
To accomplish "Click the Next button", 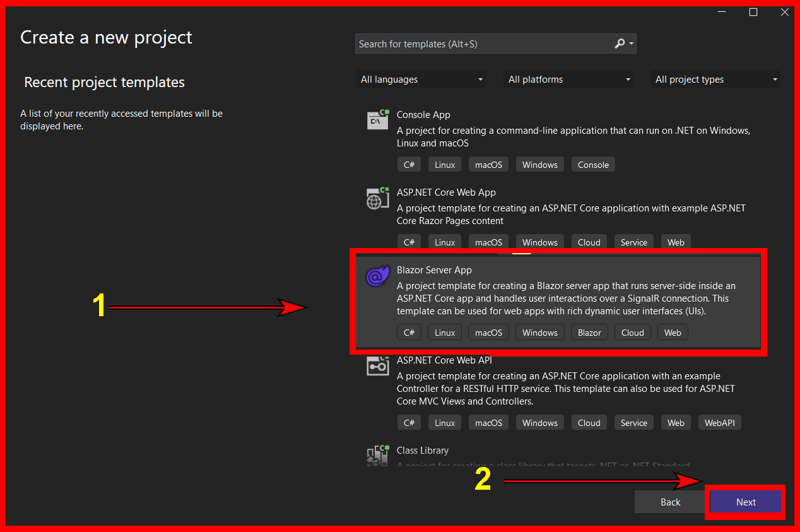I will point(745,502).
